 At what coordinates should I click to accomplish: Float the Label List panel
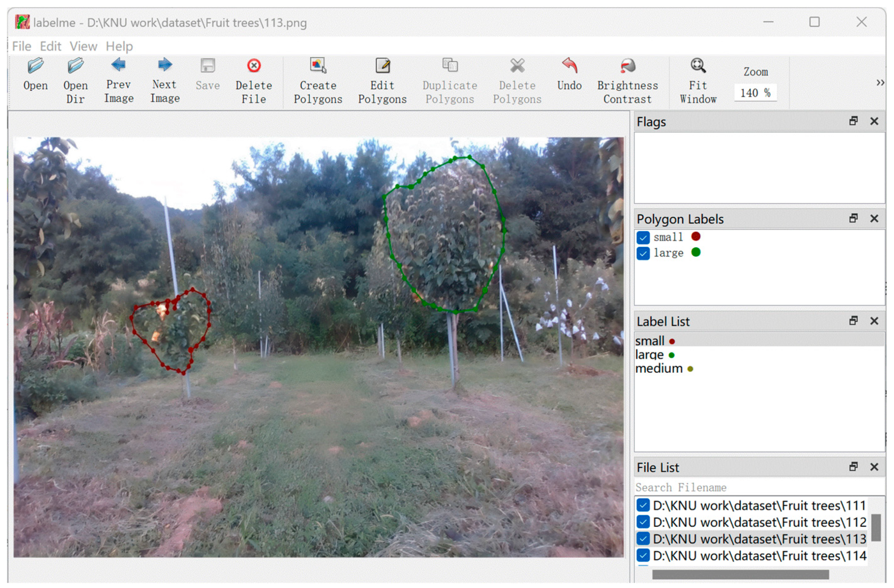853,321
